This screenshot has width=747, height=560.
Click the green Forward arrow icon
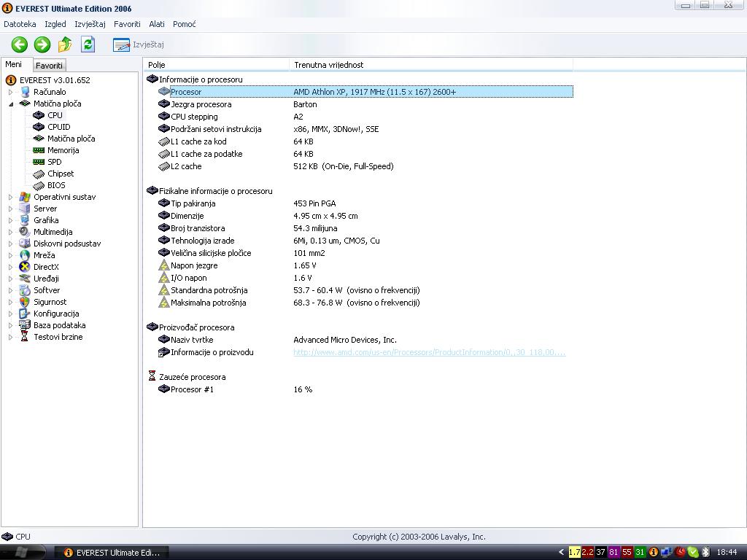point(42,44)
